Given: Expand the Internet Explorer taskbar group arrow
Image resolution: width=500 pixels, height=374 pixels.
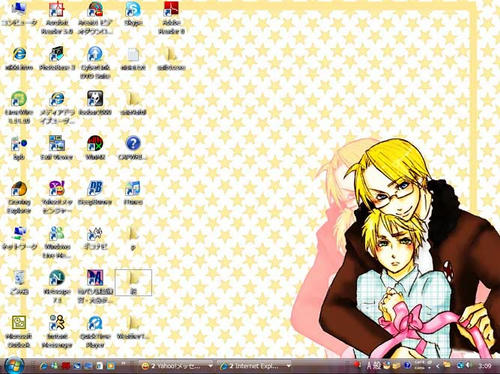Looking at the screenshot, I should coord(288,366).
